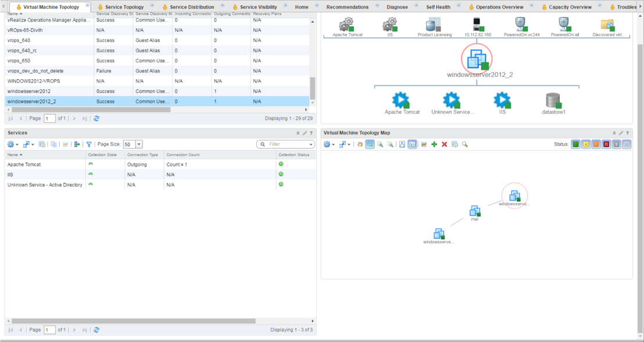Select the Pan tool in the topology map
Screen dimensions: 644x342
[x=360, y=144]
